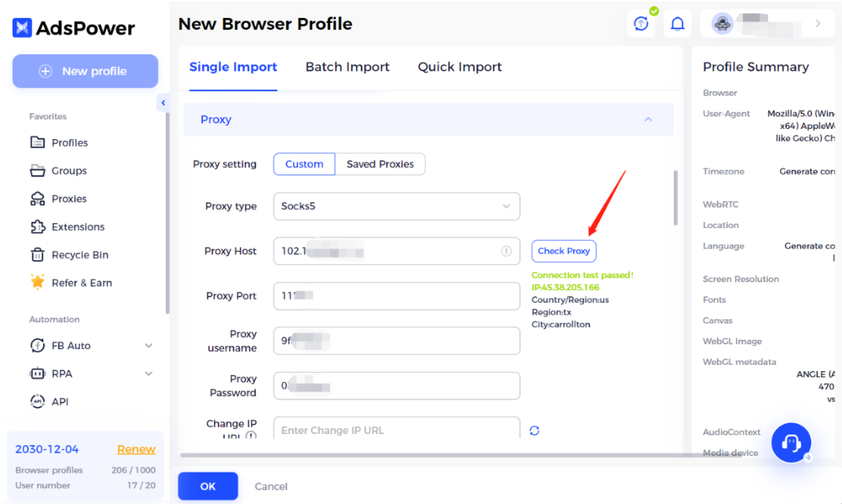Click the notification bell icon
This screenshot has height=504, width=842.
pyautogui.click(x=677, y=24)
